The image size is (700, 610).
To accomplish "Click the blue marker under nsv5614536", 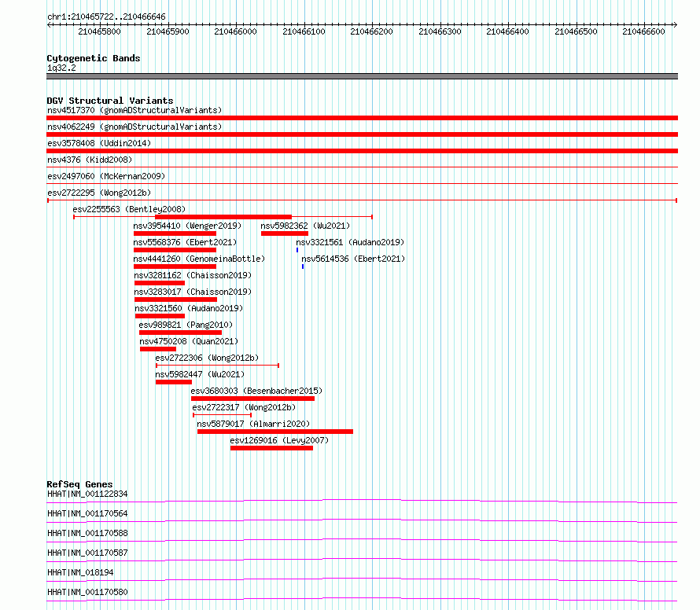I will click(x=303, y=266).
